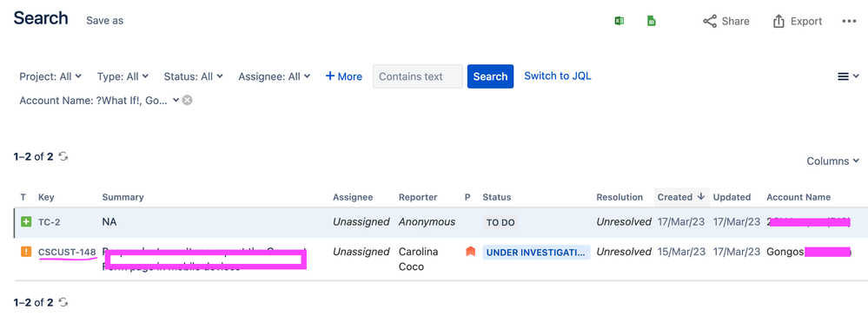This screenshot has width=868, height=316.
Task: Click updated date in CSCUST-148 row
Action: point(736,252)
